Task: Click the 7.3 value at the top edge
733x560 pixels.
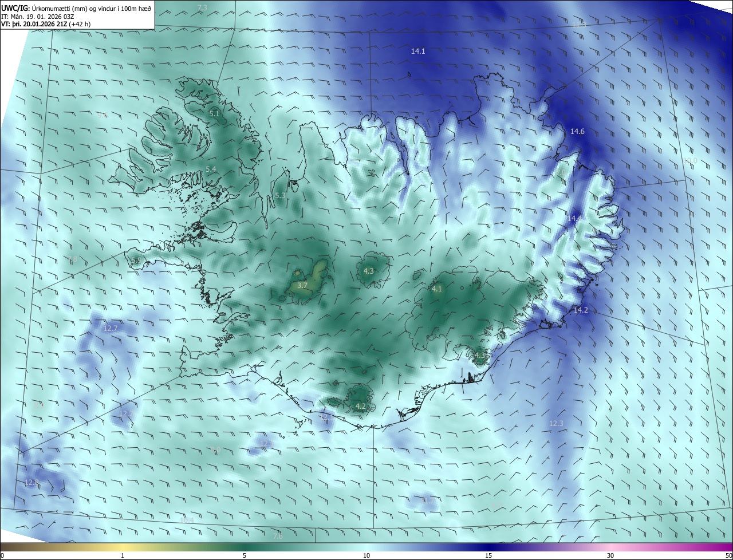Action: 202,7
